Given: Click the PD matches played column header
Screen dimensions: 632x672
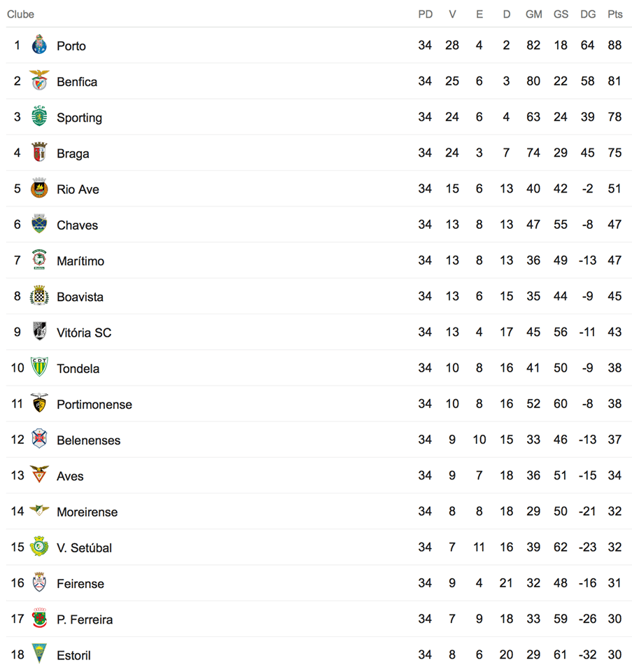Looking at the screenshot, I should click(425, 14).
